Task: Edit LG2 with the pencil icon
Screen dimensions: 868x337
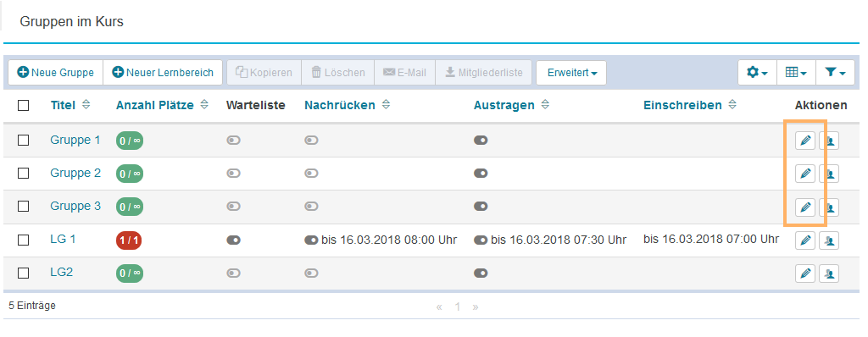Action: 805,273
